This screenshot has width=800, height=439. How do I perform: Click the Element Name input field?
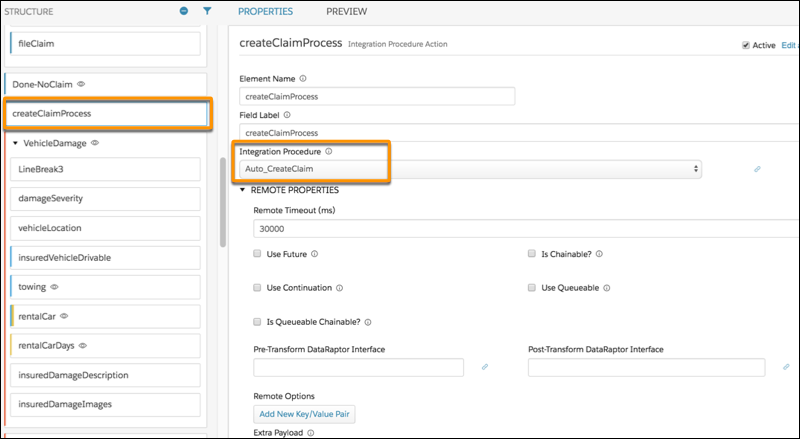click(x=377, y=96)
